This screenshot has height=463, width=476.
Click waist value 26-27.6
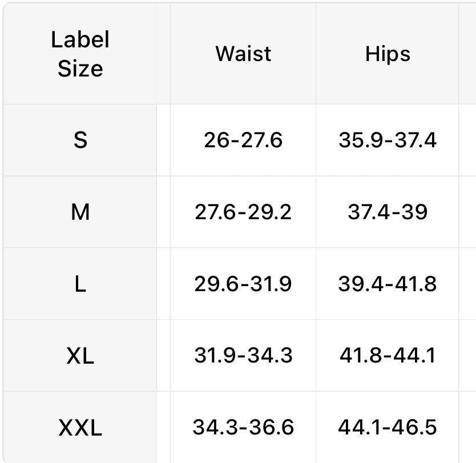pos(243,140)
